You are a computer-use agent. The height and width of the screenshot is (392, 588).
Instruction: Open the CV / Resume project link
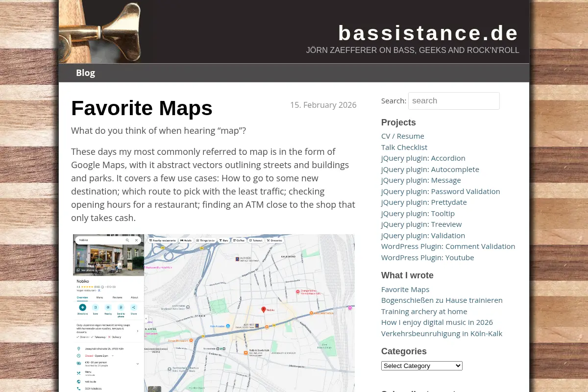[x=403, y=136]
